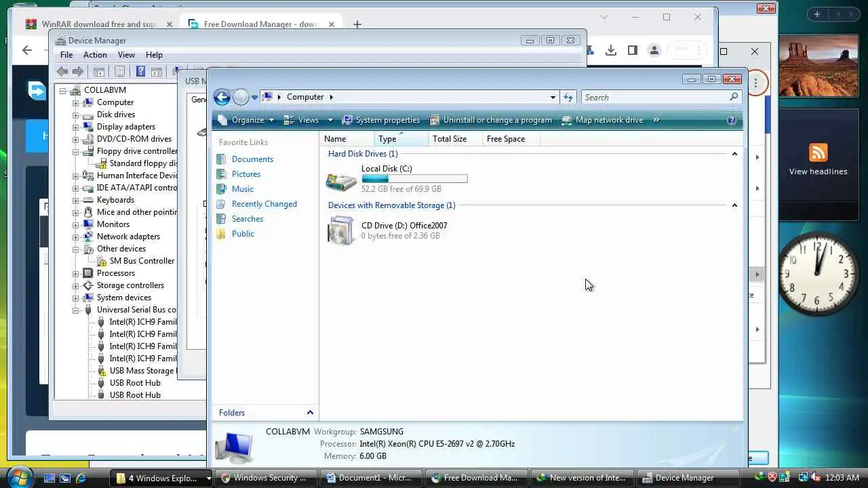This screenshot has width=868, height=488.
Task: Click the Help question mark icon in Explorer
Action: tap(731, 120)
